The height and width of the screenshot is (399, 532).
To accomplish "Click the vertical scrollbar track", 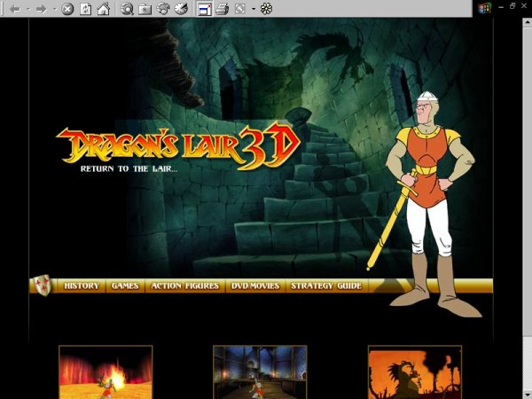I will pyautogui.click(x=527, y=363).
